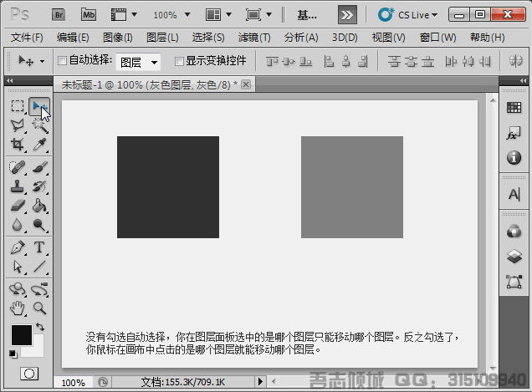Close the 未标题-1 document tab

coord(246,84)
